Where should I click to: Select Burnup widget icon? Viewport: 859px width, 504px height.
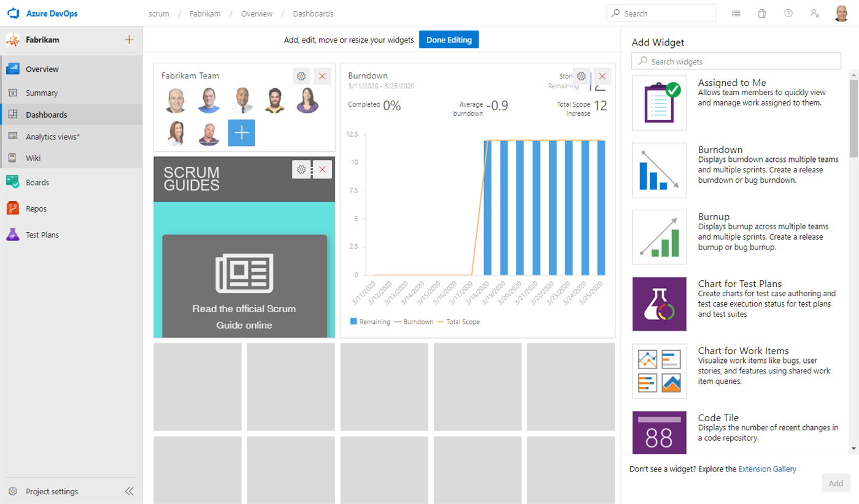tap(660, 237)
